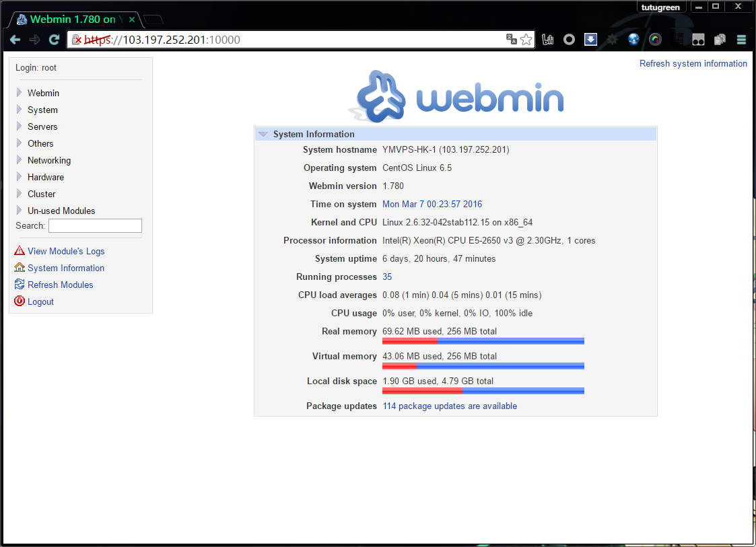
Task: Click the Webmin logo image
Action: tap(456, 96)
